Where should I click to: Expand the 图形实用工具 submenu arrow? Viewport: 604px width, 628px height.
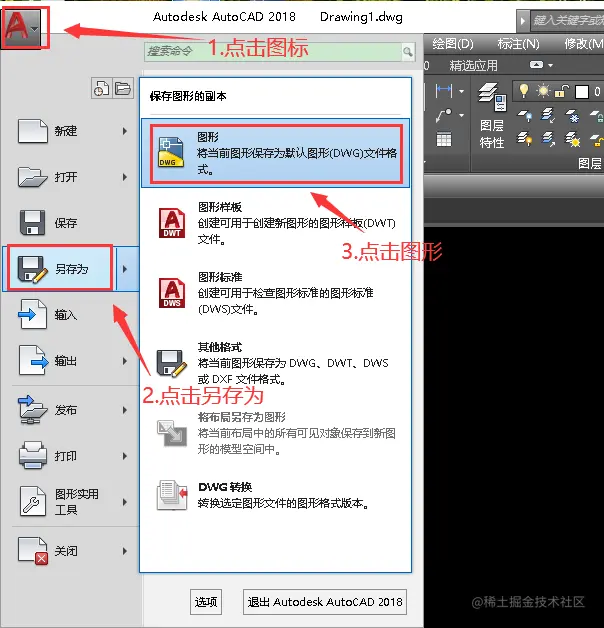pos(125,502)
